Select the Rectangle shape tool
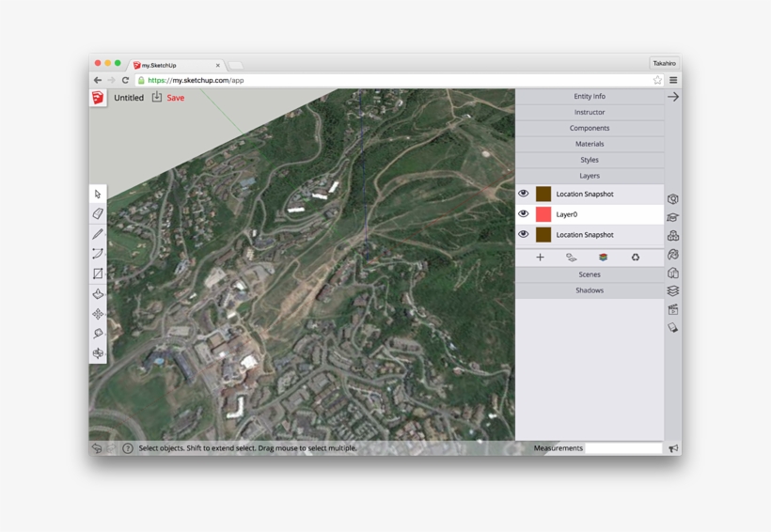Screen dimensions: 771x532 tap(98, 274)
